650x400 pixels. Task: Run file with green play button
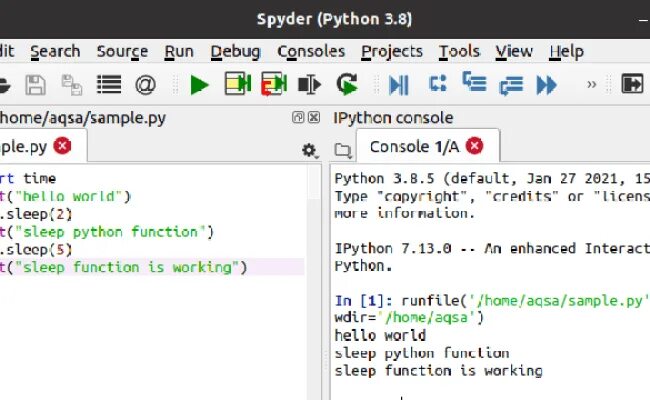199,85
